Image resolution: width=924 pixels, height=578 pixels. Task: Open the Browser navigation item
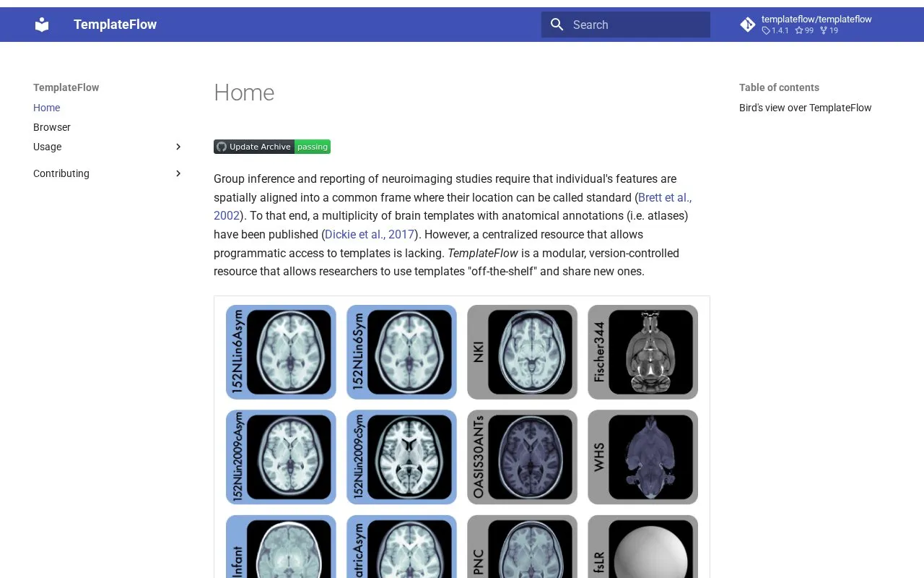pyautogui.click(x=52, y=127)
